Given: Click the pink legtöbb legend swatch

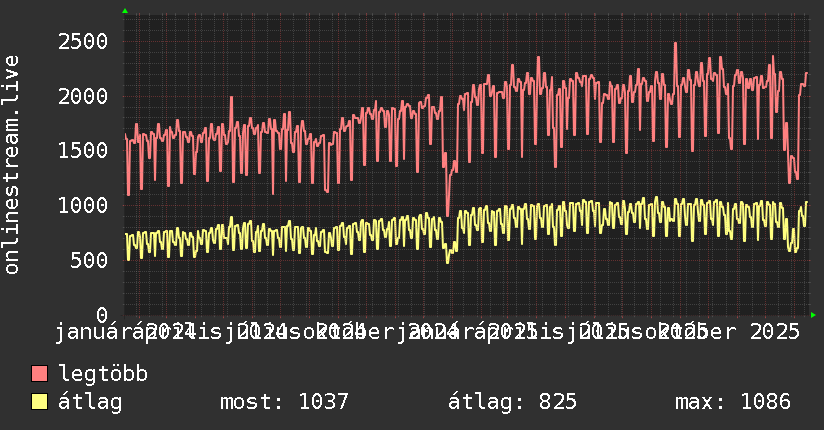Looking at the screenshot, I should tap(39, 374).
